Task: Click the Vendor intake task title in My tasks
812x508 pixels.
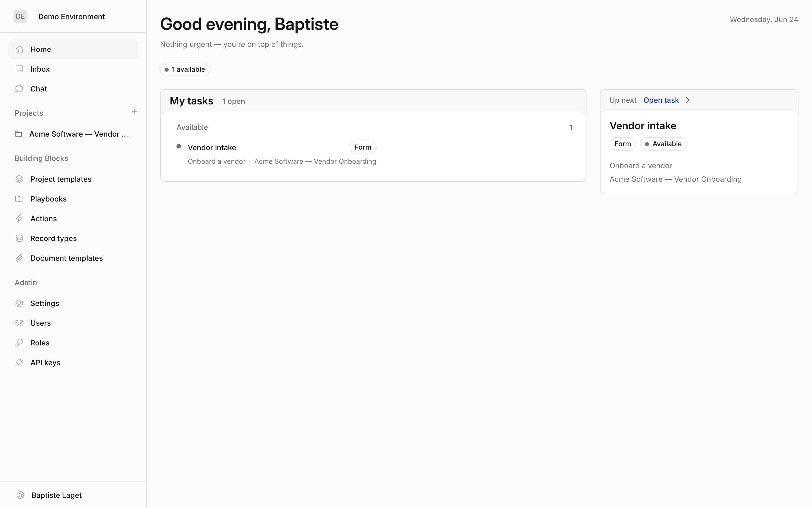Action: 212,148
